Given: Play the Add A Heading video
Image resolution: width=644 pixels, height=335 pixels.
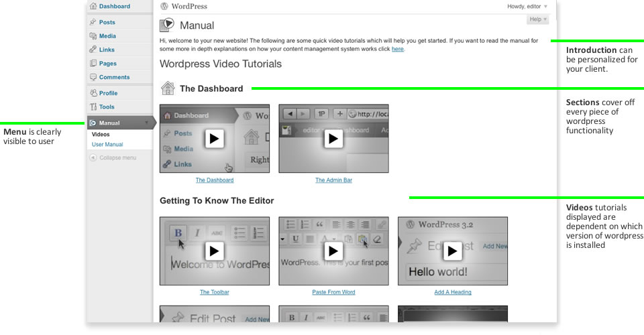Looking at the screenshot, I should click(453, 251).
